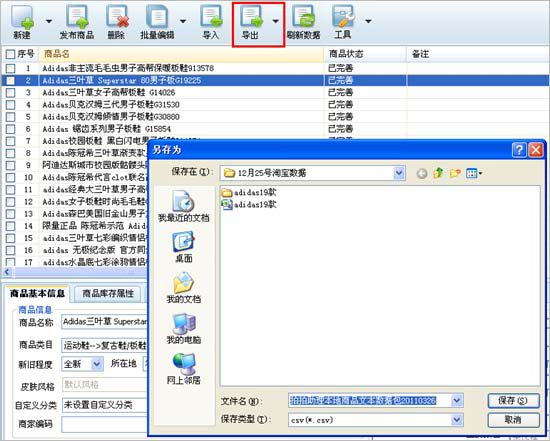Select row Adidas非主流毛毛虫男子高帮保暖板鞋913578

[275, 68]
